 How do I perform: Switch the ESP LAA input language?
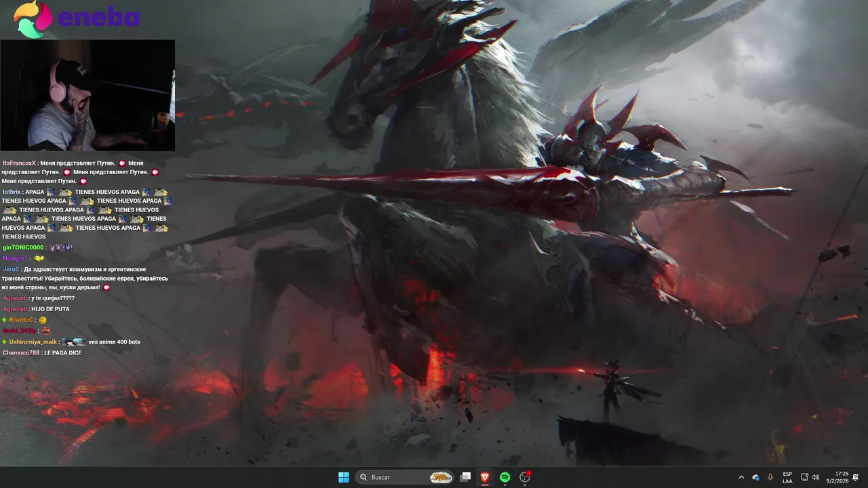pos(787,478)
